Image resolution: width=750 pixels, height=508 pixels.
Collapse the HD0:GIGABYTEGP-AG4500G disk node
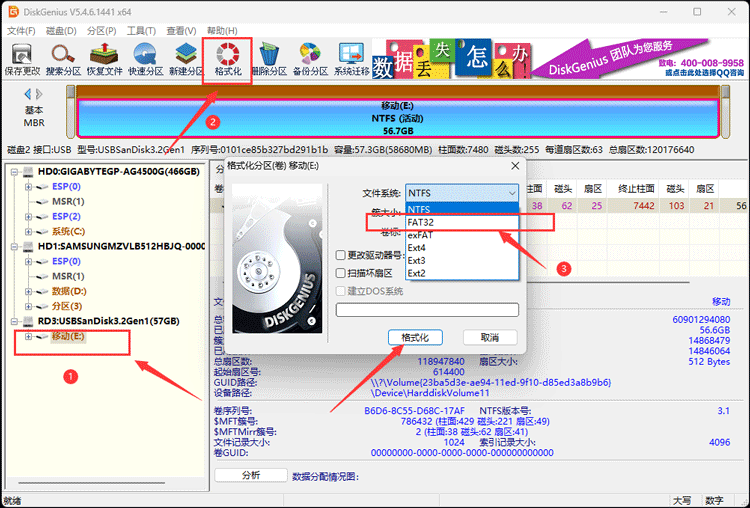[x=14, y=172]
